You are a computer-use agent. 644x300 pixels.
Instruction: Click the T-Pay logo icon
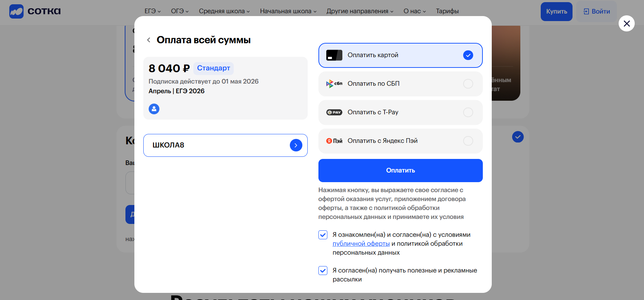coord(334,112)
